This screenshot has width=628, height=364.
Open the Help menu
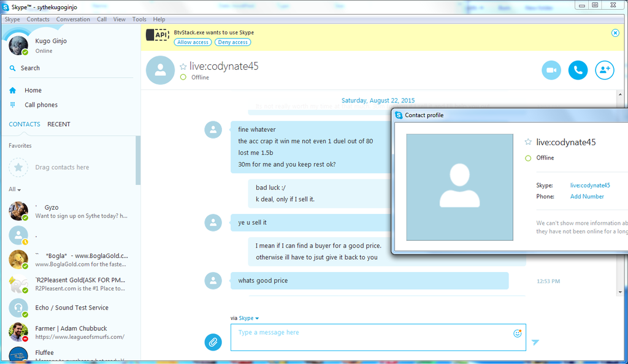[159, 19]
